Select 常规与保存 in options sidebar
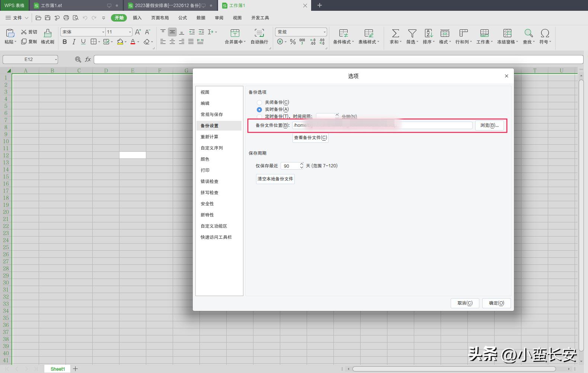Screen dimensions: 588x373 point(212,115)
